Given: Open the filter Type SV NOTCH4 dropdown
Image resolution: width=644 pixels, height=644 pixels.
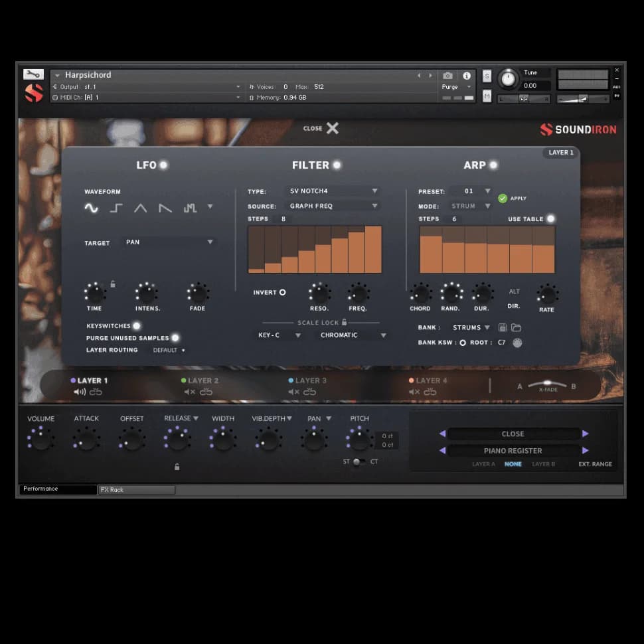Looking at the screenshot, I should tap(333, 191).
